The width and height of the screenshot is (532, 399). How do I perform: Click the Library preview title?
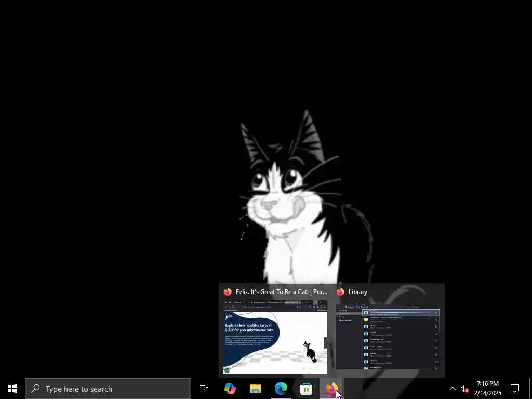coord(357,292)
